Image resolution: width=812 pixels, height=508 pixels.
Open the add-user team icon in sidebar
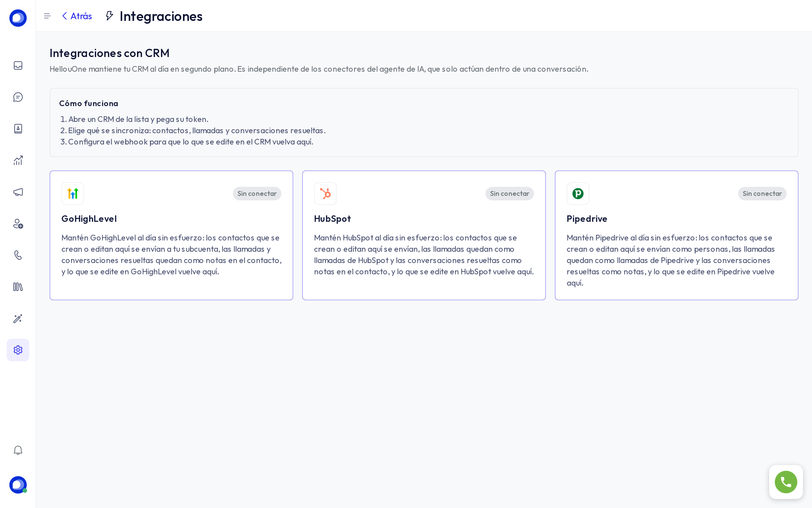[x=18, y=224]
